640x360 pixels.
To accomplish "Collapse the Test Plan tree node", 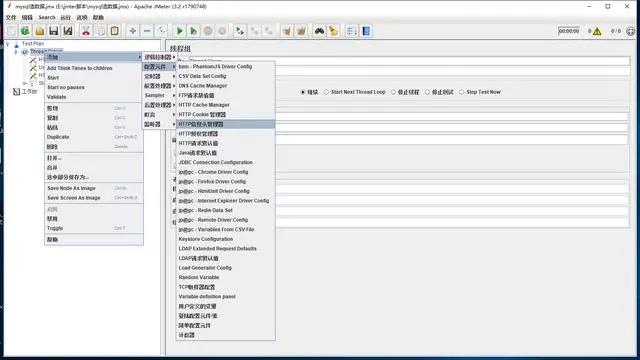I will point(8,44).
